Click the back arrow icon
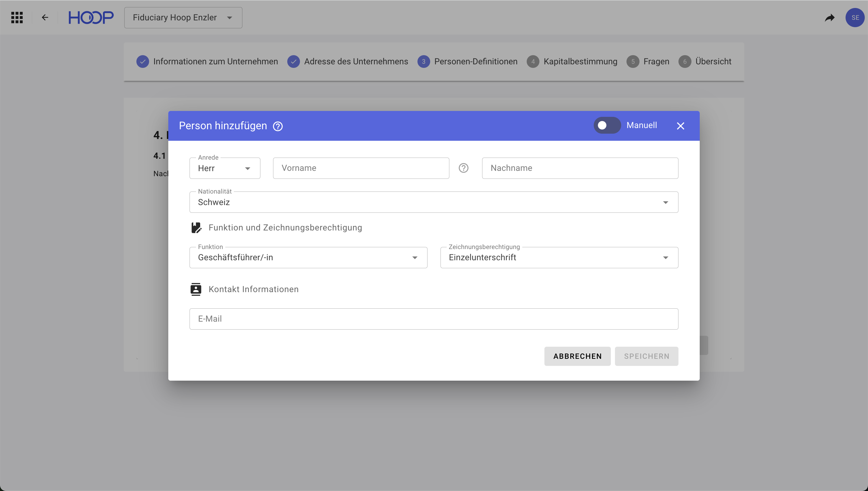 tap(45, 17)
